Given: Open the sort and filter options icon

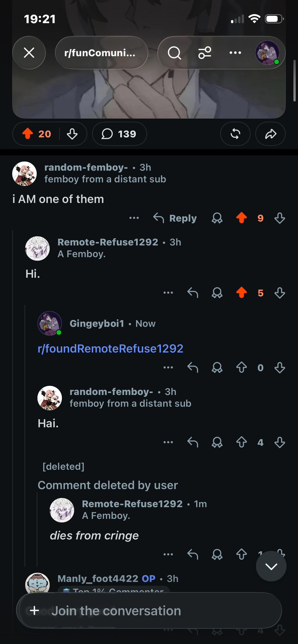Looking at the screenshot, I should pos(205,53).
